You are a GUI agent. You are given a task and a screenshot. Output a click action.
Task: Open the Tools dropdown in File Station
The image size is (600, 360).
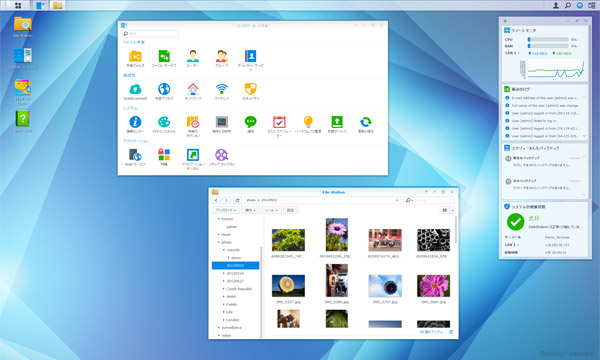(x=272, y=210)
